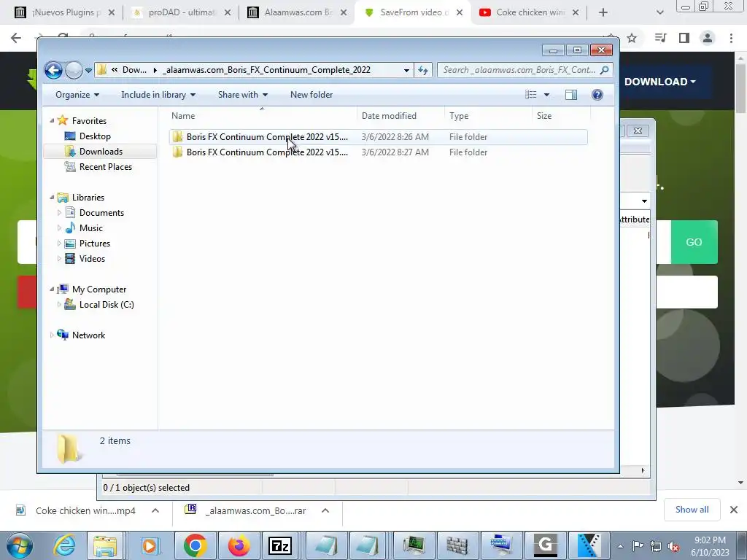The width and height of the screenshot is (747, 560).
Task: Collapse the My Computer group
Action: (52, 289)
